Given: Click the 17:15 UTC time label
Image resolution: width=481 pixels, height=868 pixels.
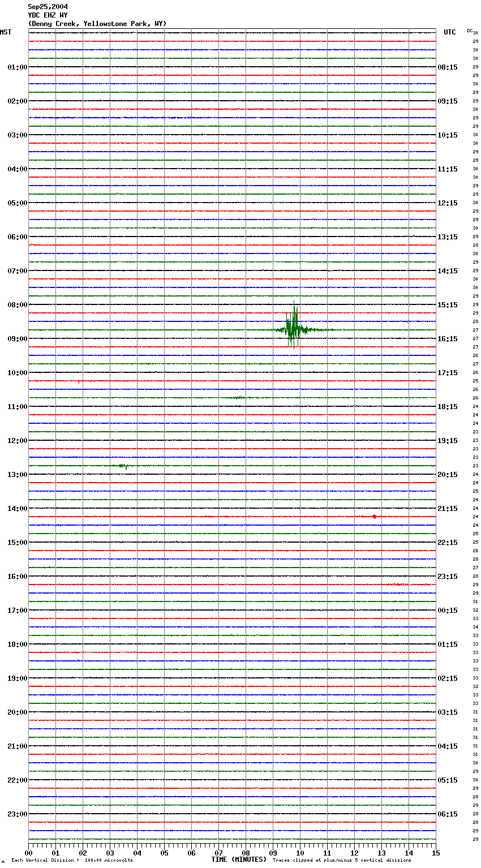Looking at the screenshot, I should point(448,373).
